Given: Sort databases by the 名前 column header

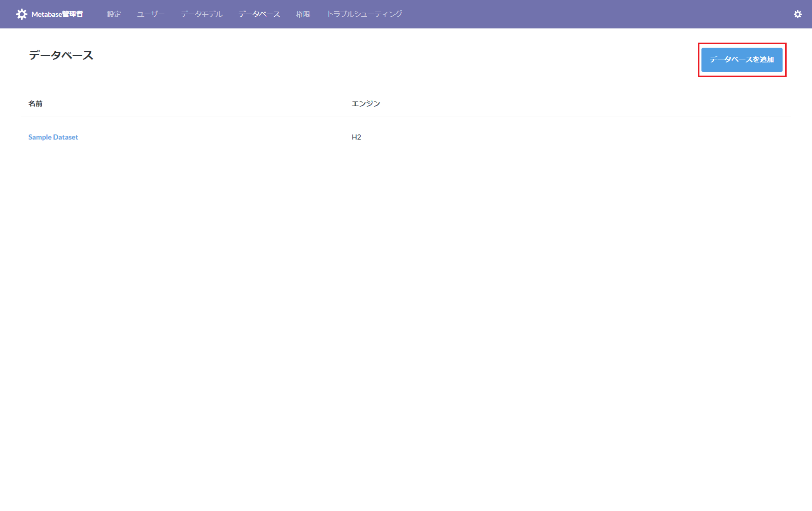Looking at the screenshot, I should pos(36,104).
